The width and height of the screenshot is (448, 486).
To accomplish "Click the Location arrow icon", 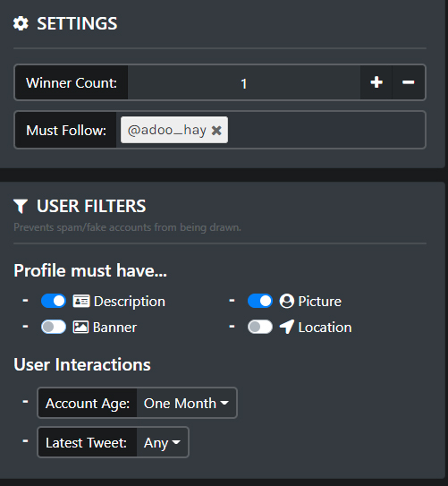I will [x=287, y=327].
